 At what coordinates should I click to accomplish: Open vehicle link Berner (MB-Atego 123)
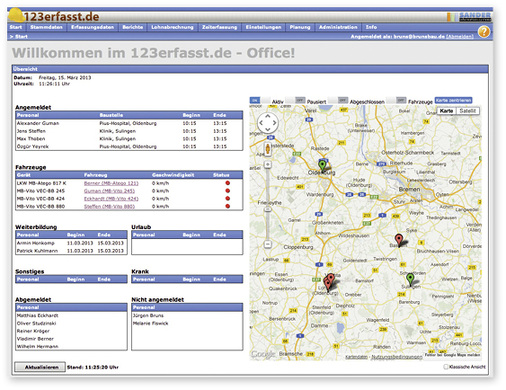(111, 183)
